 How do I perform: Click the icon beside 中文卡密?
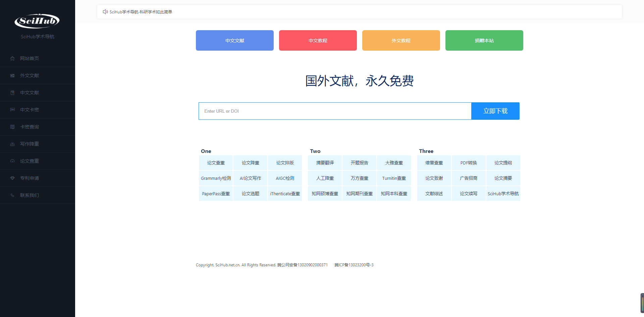[x=12, y=110]
